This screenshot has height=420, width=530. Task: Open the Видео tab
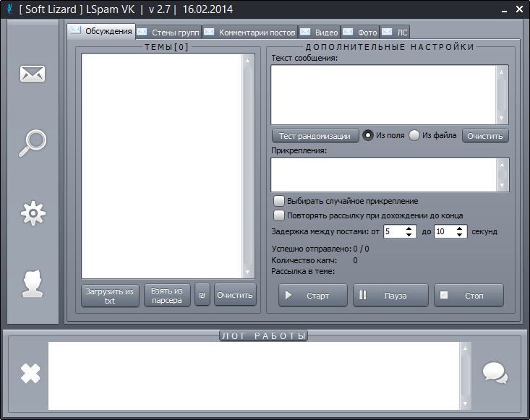click(320, 33)
